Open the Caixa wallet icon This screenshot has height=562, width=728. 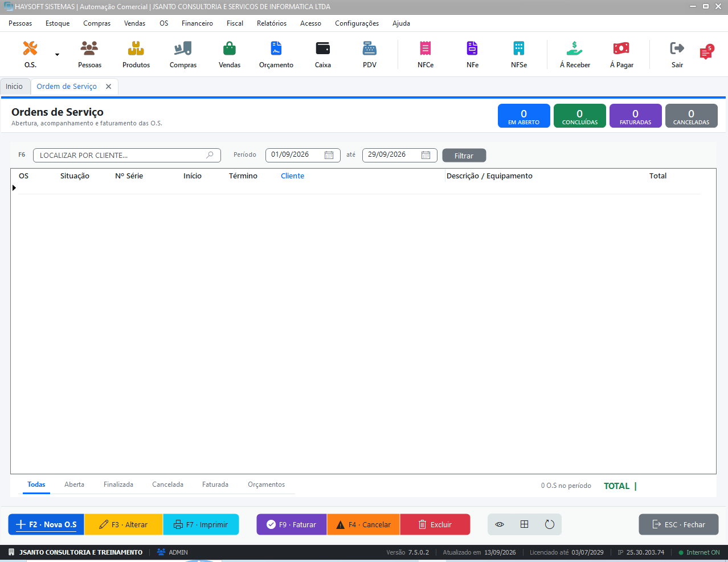pyautogui.click(x=323, y=54)
